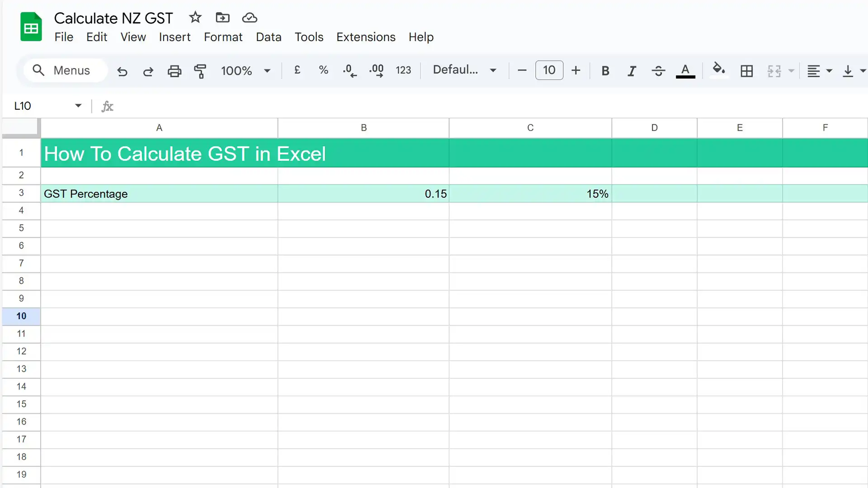This screenshot has height=488, width=868.
Task: Click cell B3 containing value 0.15
Action: (363, 193)
